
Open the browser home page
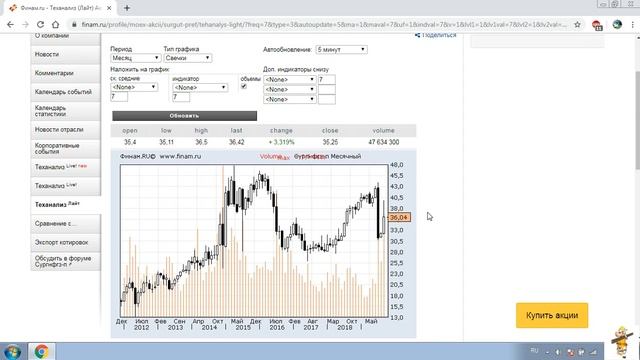(56, 24)
